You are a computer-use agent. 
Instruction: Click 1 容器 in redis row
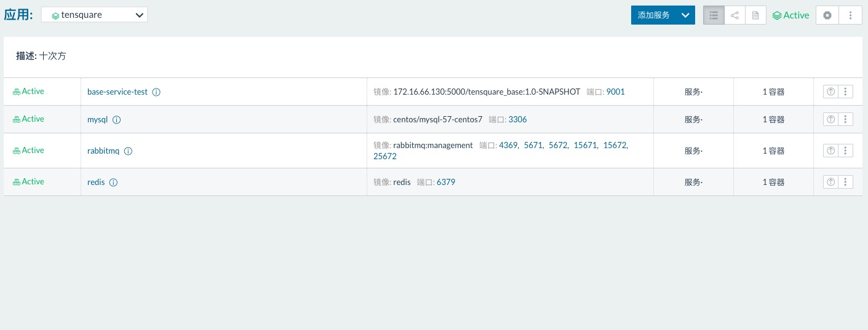point(774,183)
